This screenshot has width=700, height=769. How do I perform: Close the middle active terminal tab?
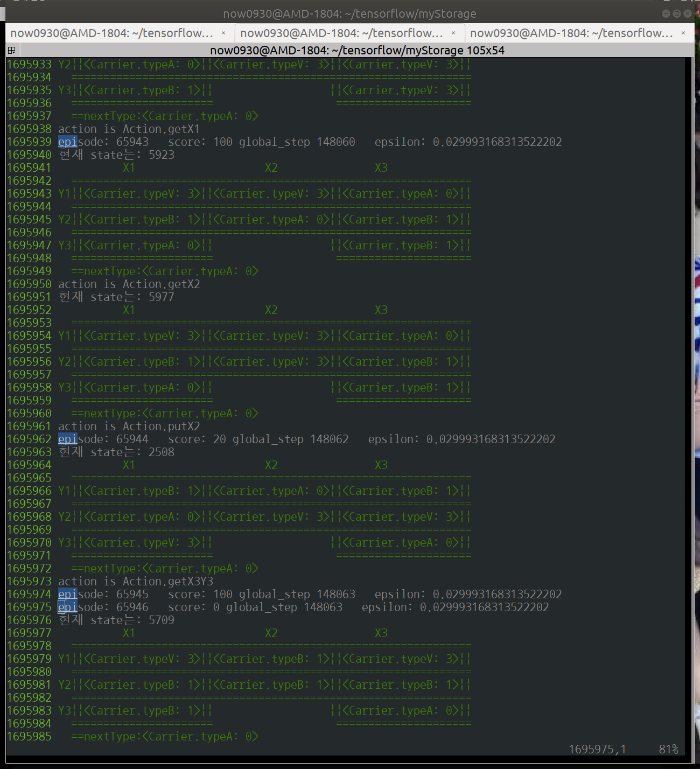click(x=453, y=33)
